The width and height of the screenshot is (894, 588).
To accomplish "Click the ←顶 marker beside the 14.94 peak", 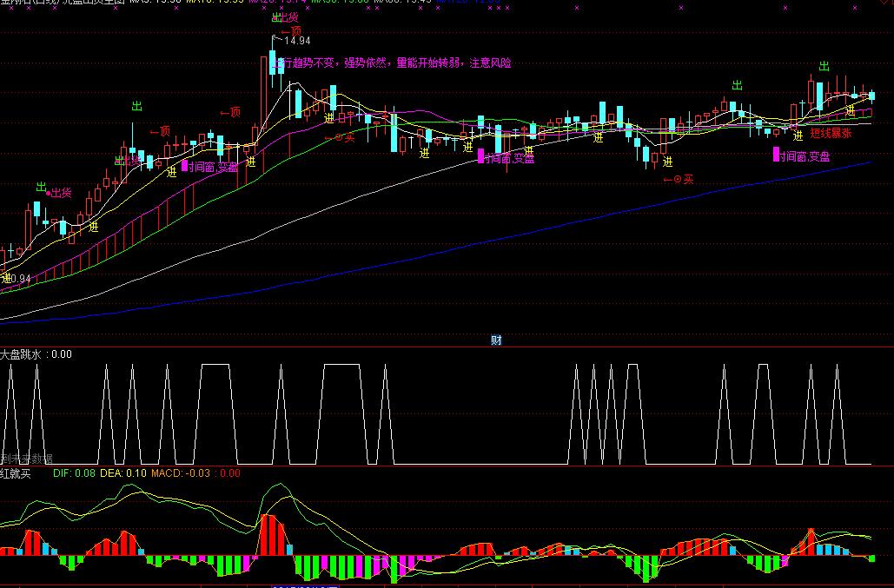I will (291, 30).
